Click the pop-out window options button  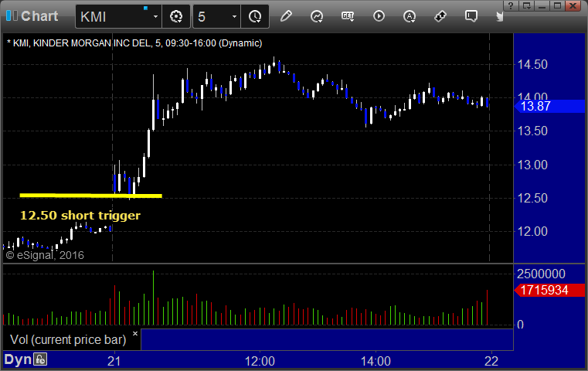pyautogui.click(x=526, y=5)
